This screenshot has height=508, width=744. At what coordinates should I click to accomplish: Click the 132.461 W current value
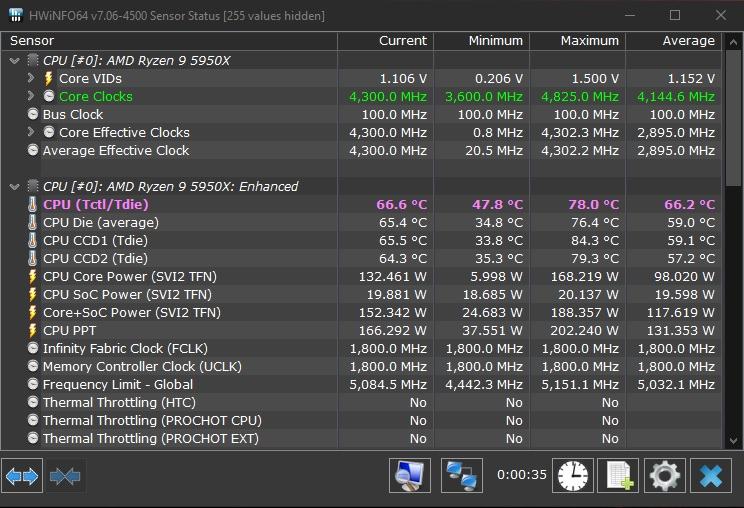pyautogui.click(x=392, y=277)
